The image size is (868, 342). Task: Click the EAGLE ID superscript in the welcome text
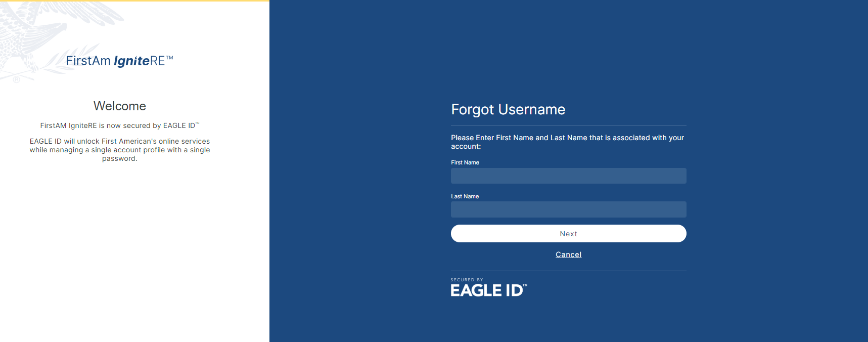198,123
